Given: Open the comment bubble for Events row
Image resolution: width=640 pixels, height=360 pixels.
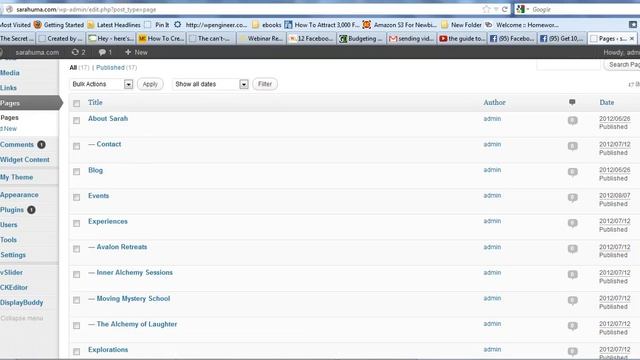Looking at the screenshot, I should (x=573, y=198).
